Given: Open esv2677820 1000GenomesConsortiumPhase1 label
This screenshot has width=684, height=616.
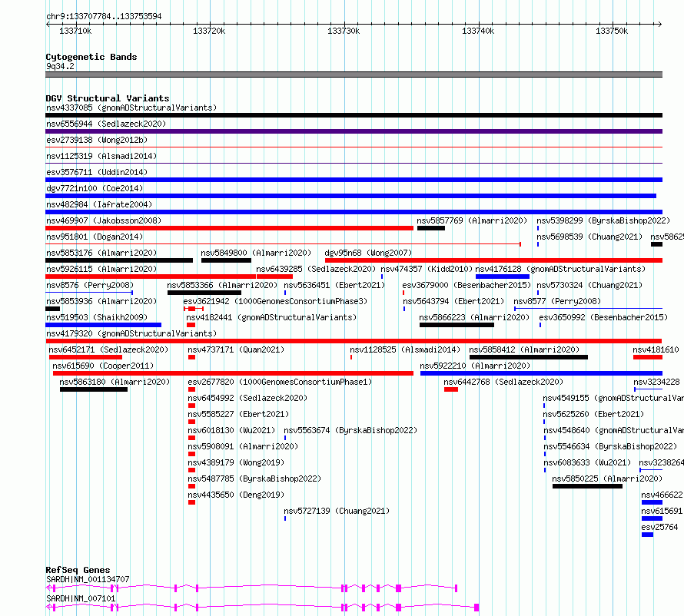Looking at the screenshot, I should pos(280,382).
